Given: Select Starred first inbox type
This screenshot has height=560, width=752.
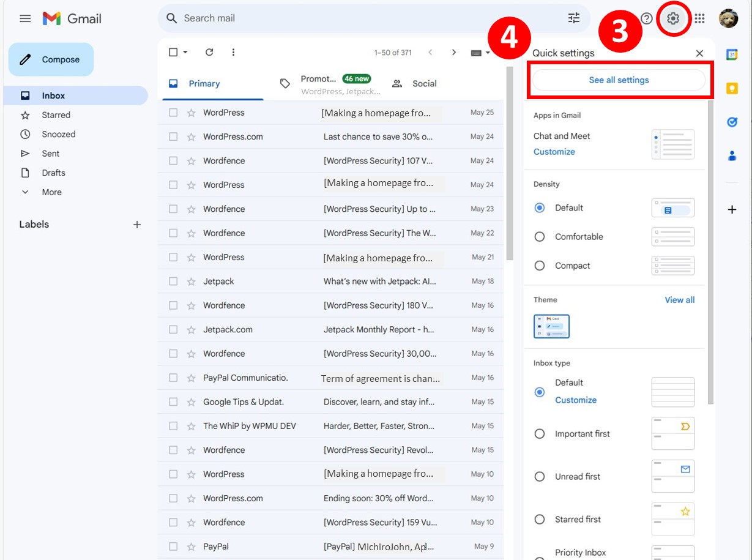Looking at the screenshot, I should pyautogui.click(x=540, y=520).
